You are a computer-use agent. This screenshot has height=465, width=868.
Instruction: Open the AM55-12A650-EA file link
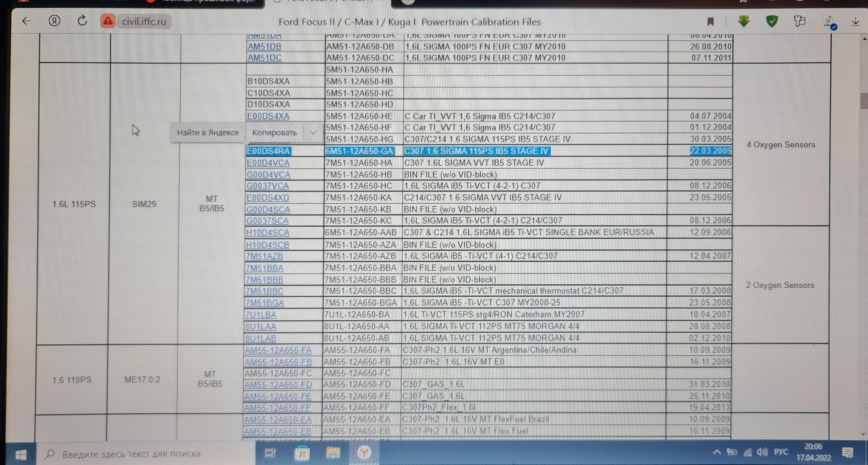pyautogui.click(x=278, y=419)
